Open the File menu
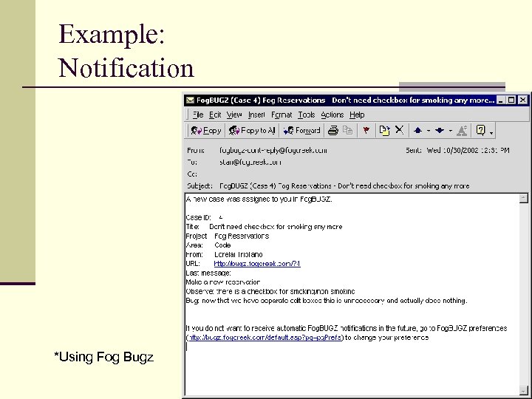Viewport: 532px width, 399px height. (x=198, y=115)
